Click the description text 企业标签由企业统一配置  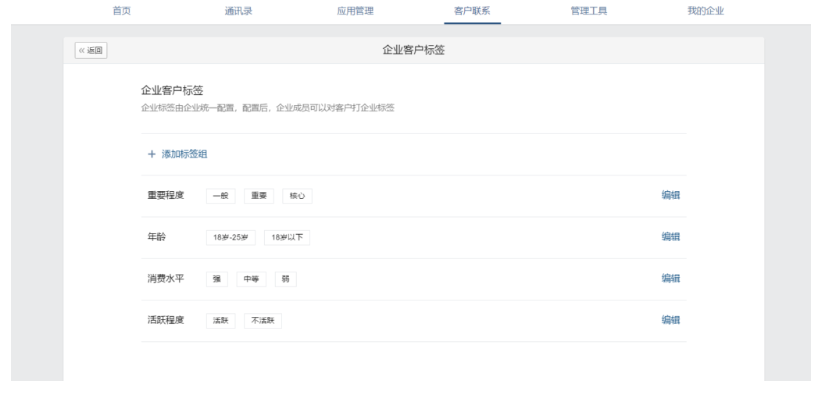pos(268,109)
